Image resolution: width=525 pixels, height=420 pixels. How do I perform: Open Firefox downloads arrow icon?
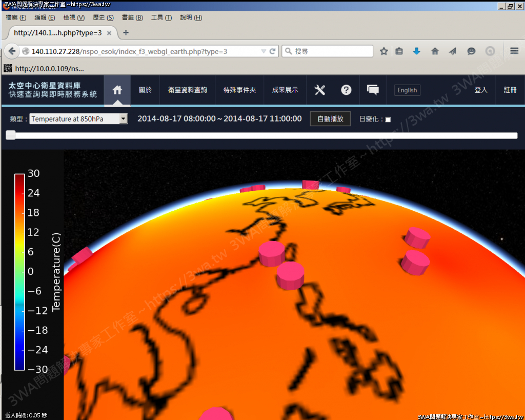click(x=416, y=51)
